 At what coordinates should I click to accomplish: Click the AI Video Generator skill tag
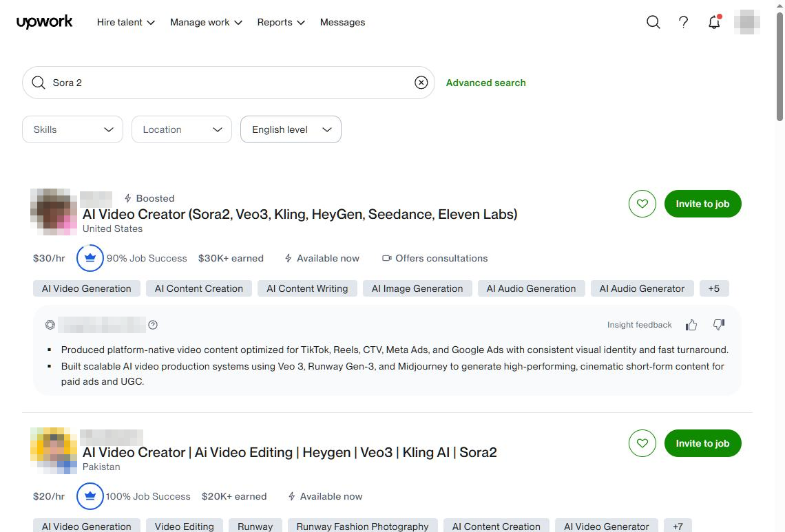606,526
